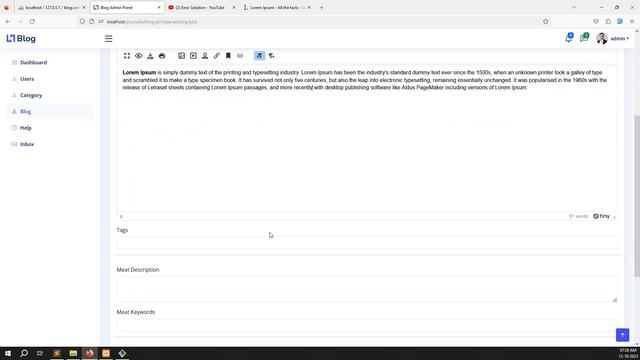Click the bold 'Lorem Ipsum' text in editor
This screenshot has height=360, width=640.
click(139, 72)
